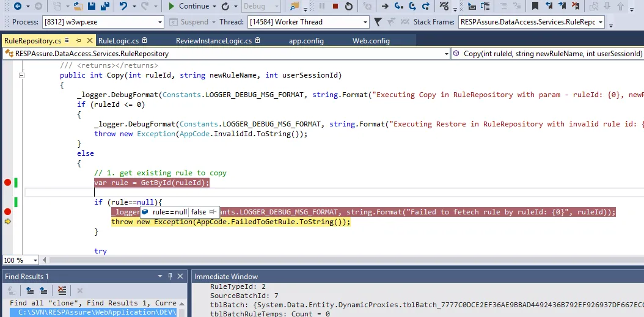Go to the next location in Find Results
Image resolution: width=644 pixels, height=317 pixels.
click(x=43, y=290)
